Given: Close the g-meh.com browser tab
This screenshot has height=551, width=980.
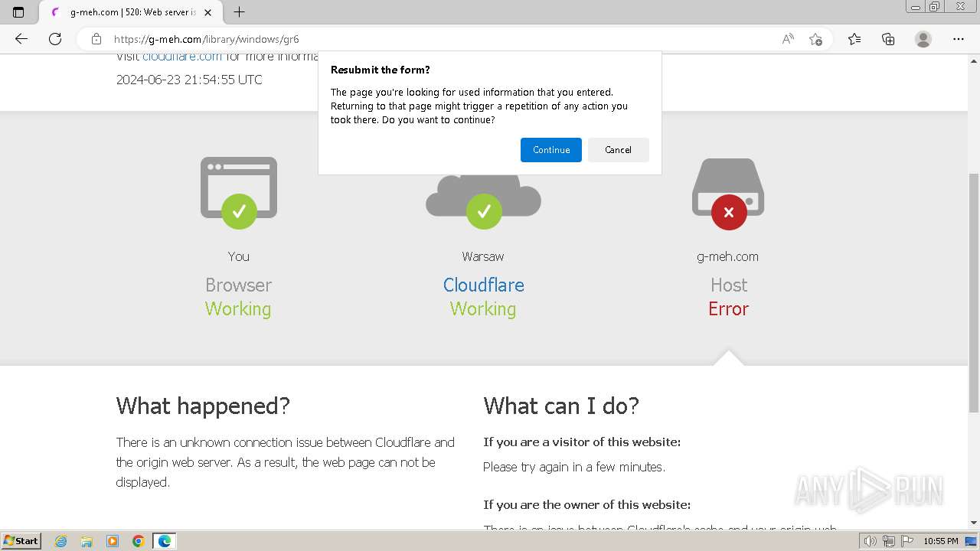Looking at the screenshot, I should tap(207, 12).
